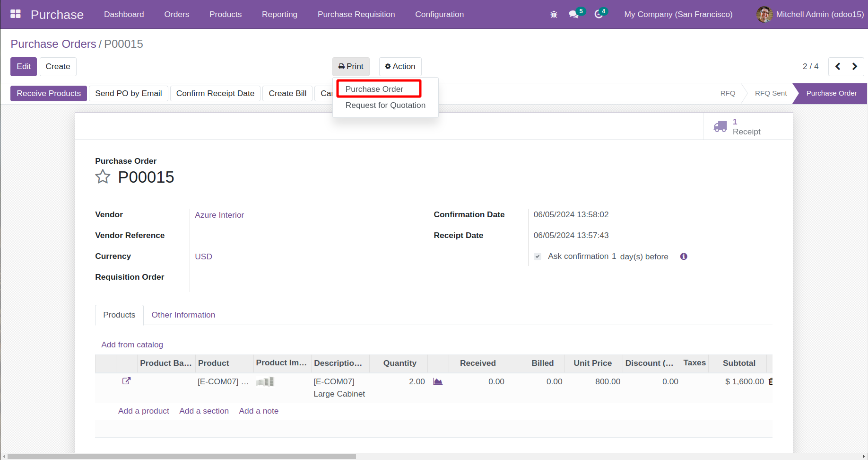This screenshot has height=460, width=868.
Task: Open the conversations chat icon
Action: click(574, 15)
